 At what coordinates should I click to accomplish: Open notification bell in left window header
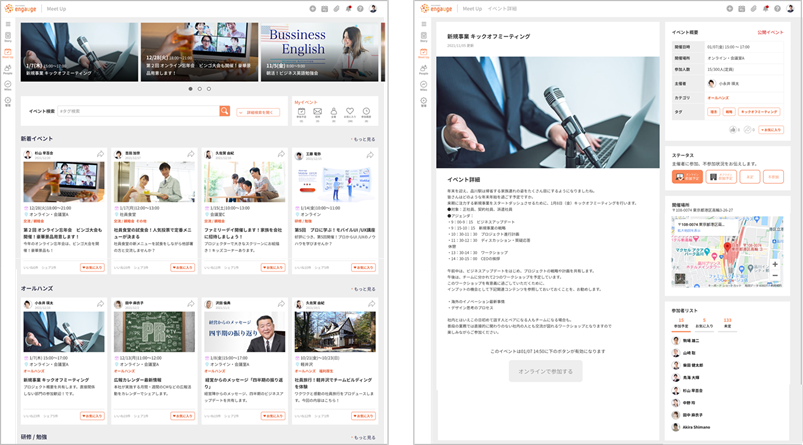click(x=349, y=9)
